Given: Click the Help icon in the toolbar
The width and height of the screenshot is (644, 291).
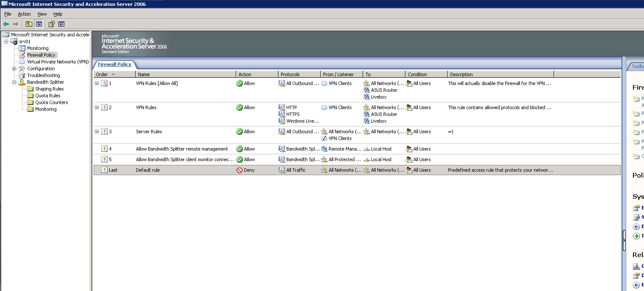Looking at the screenshot, I should pyautogui.click(x=51, y=24).
